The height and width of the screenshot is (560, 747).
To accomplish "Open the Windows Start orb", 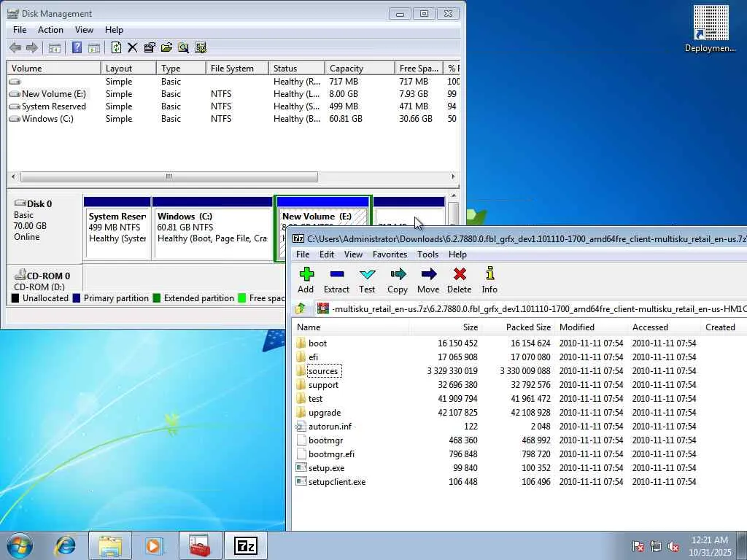I will pyautogui.click(x=20, y=545).
